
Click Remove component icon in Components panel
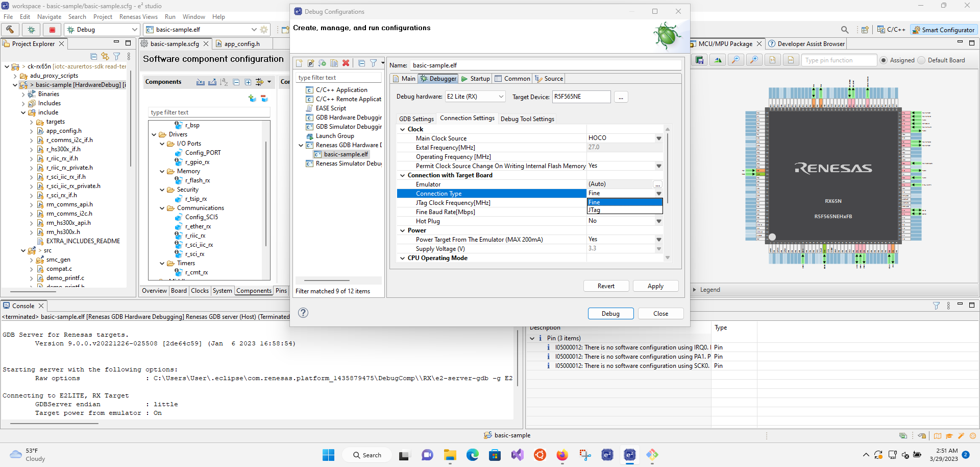264,98
